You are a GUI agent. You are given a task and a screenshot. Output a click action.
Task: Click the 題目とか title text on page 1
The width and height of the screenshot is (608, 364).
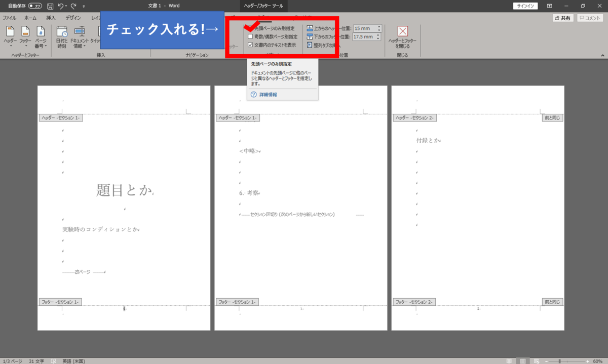(124, 190)
